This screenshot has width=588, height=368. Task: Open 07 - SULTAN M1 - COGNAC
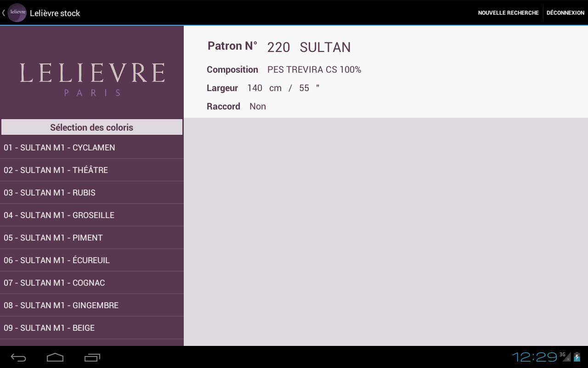[92, 283]
